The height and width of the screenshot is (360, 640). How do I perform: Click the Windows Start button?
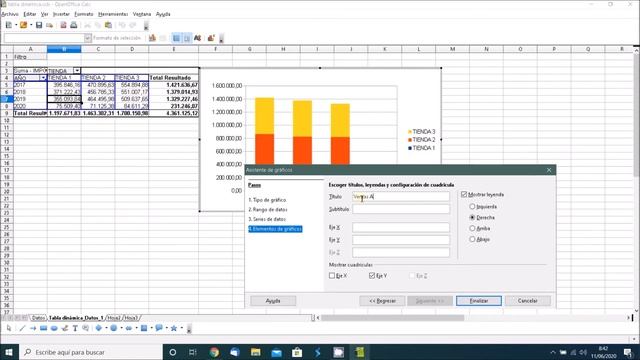pos(9,352)
